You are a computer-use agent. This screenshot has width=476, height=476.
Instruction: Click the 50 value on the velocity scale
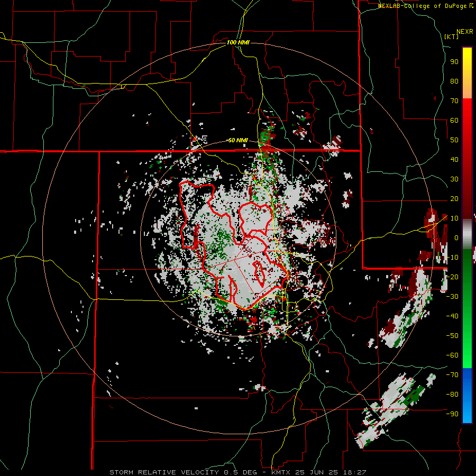(x=454, y=140)
